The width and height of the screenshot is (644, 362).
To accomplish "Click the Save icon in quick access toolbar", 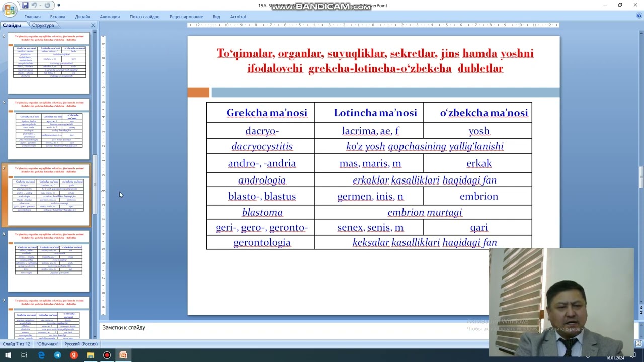I will coord(25,5).
